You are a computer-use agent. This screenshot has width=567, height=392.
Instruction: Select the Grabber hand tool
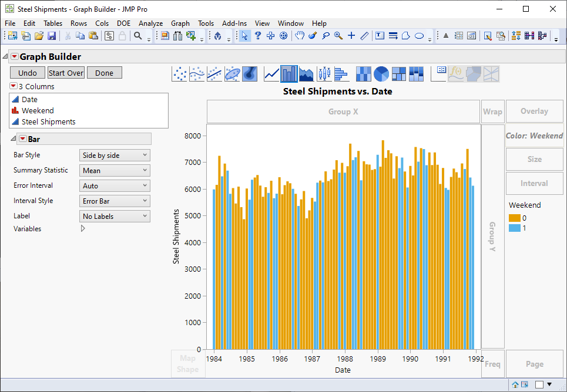coord(300,35)
